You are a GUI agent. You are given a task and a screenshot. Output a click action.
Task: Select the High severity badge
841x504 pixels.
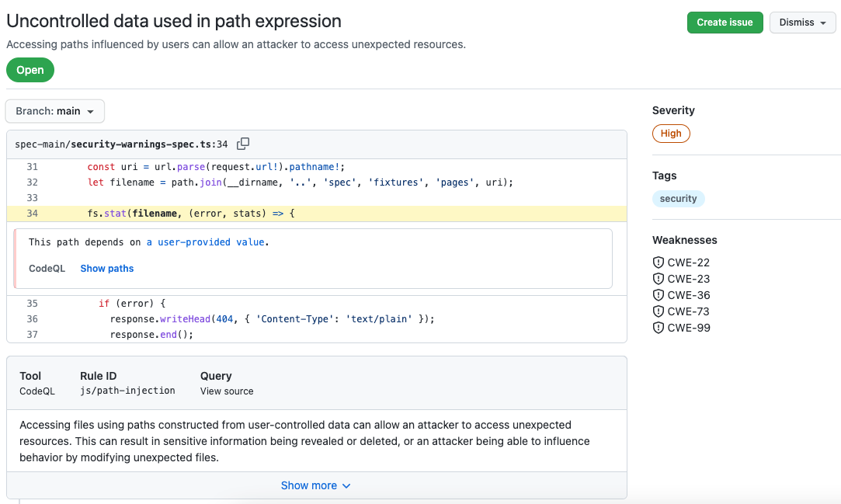(670, 133)
